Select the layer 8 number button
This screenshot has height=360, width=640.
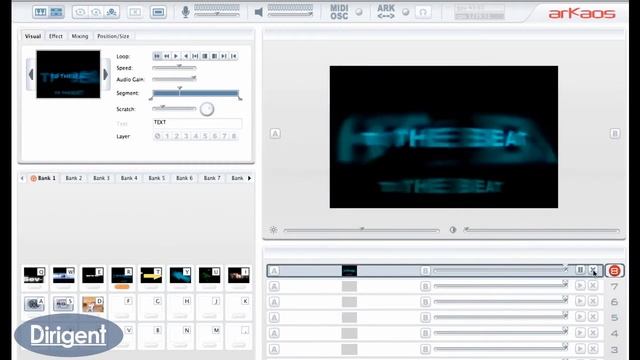(x=615, y=271)
